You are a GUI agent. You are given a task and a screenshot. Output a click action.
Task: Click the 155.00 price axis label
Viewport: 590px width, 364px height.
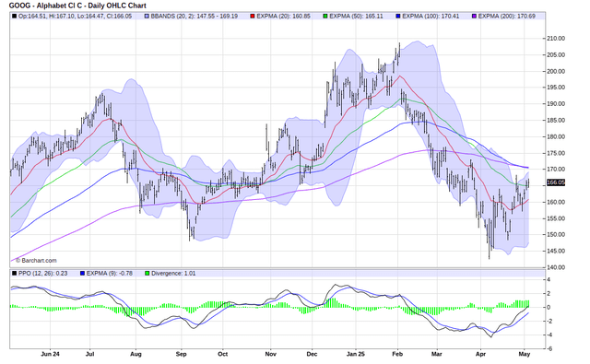pyautogui.click(x=556, y=218)
